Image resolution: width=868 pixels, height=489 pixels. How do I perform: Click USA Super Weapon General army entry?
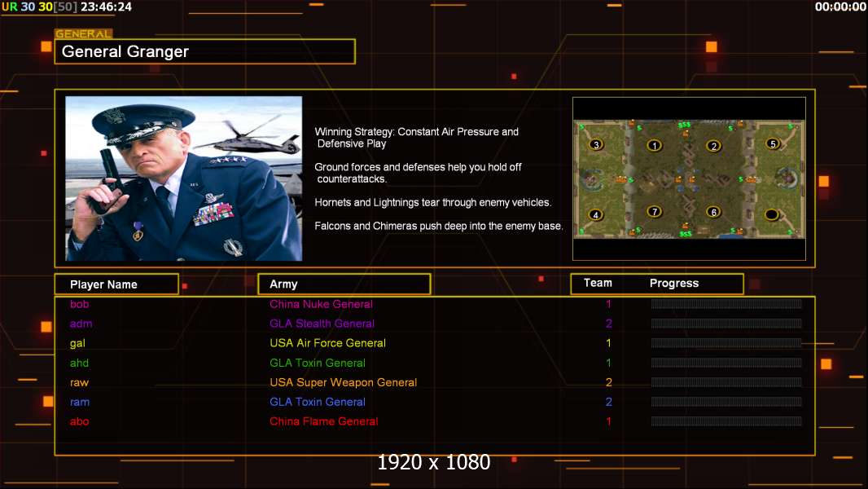(344, 383)
